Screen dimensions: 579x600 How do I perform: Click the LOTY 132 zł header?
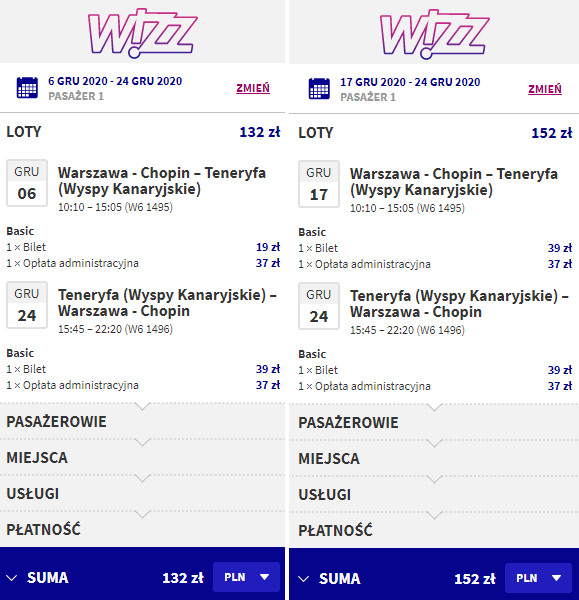pyautogui.click(x=142, y=132)
